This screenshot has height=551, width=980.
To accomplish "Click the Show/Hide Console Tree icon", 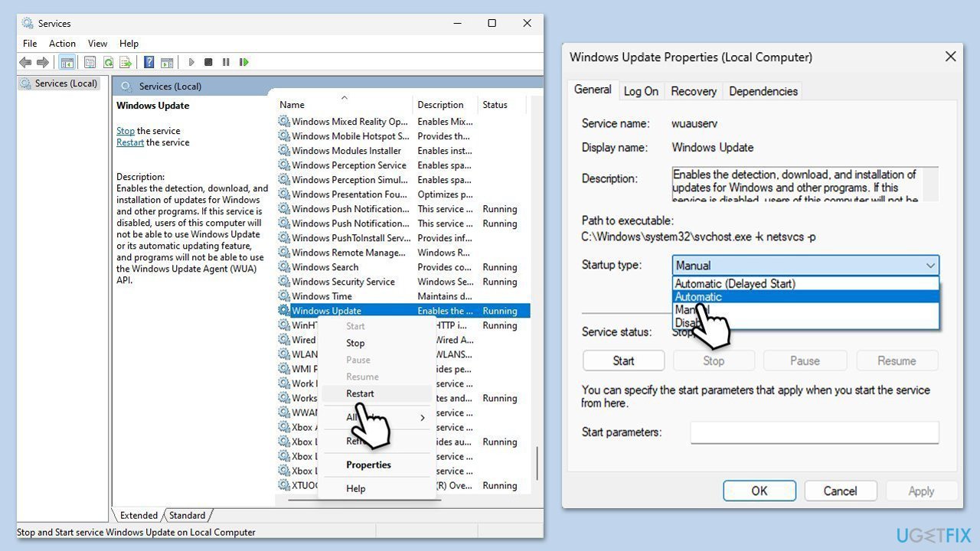I will point(67,62).
